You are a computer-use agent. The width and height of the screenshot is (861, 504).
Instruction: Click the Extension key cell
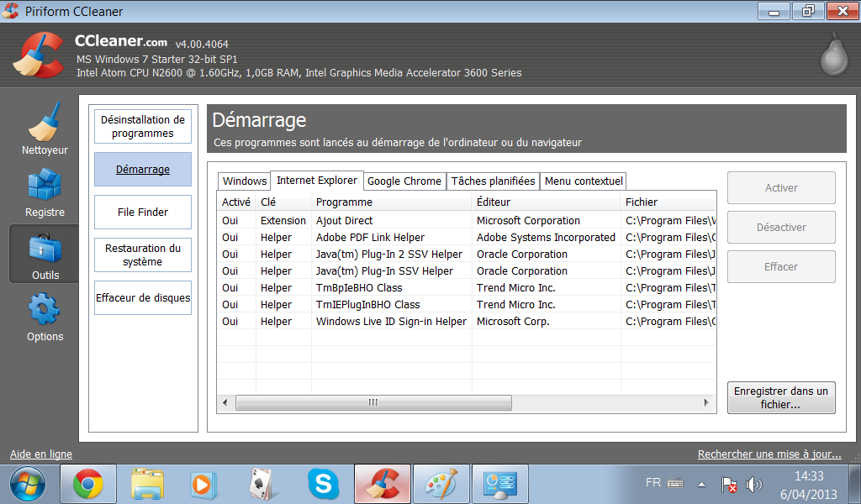[283, 220]
